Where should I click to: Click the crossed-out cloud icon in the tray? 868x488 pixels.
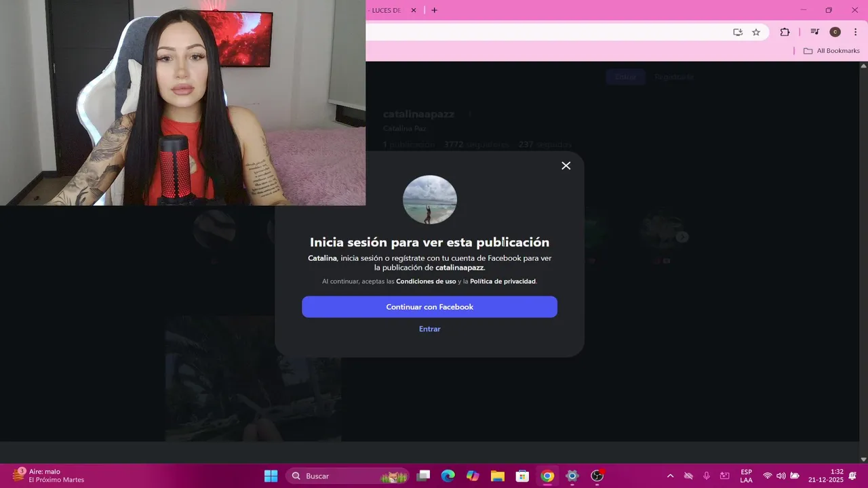[x=688, y=476]
